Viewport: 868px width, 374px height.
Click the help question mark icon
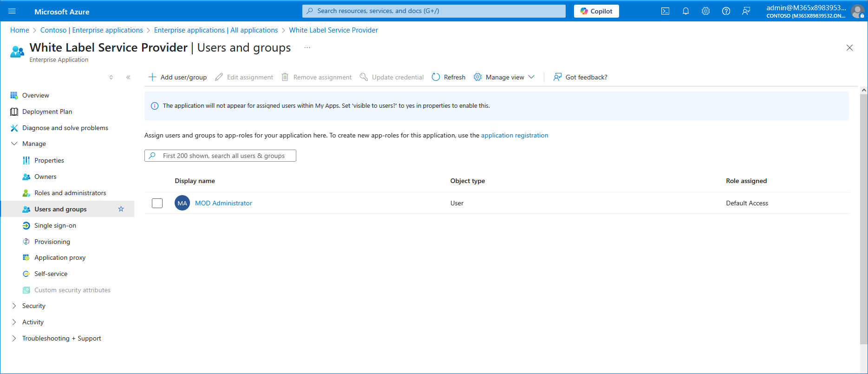coord(726,11)
